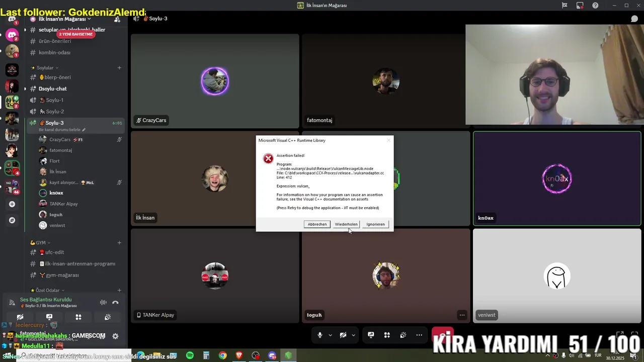The width and height of the screenshot is (644, 362).
Task: Toggle camera in the left voice panel
Action: (20, 317)
